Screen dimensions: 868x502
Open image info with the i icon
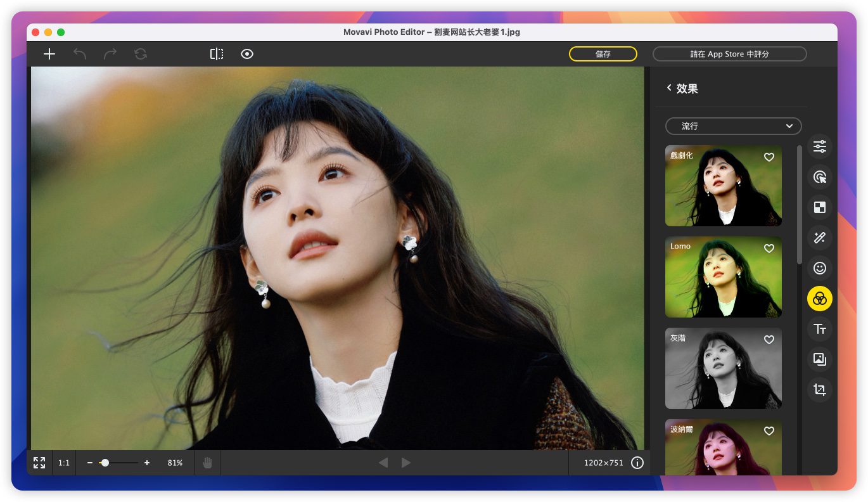pos(637,463)
